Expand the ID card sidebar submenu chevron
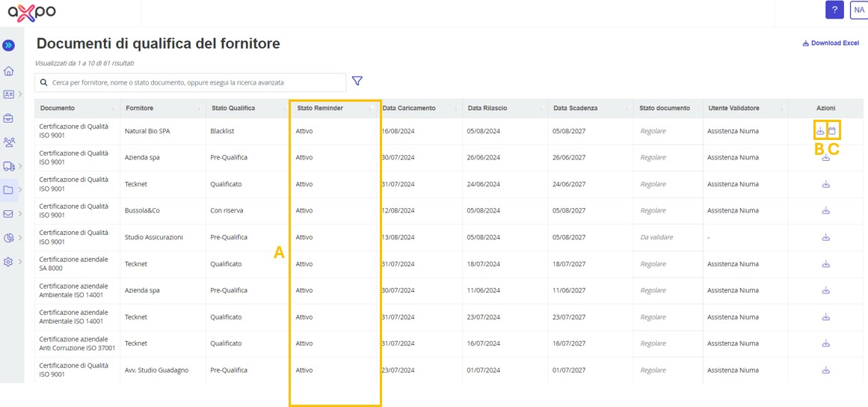Screen dimensions: 868x407 [x=20, y=94]
